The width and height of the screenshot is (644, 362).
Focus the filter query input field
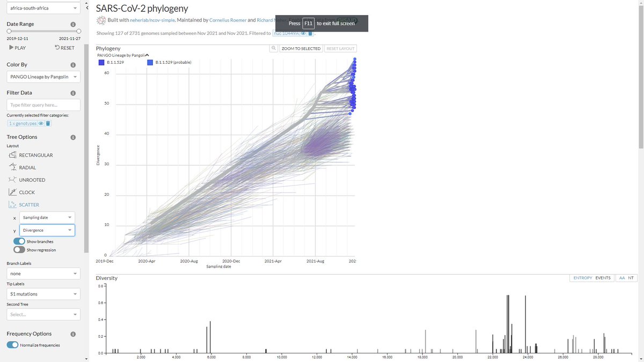point(43,105)
